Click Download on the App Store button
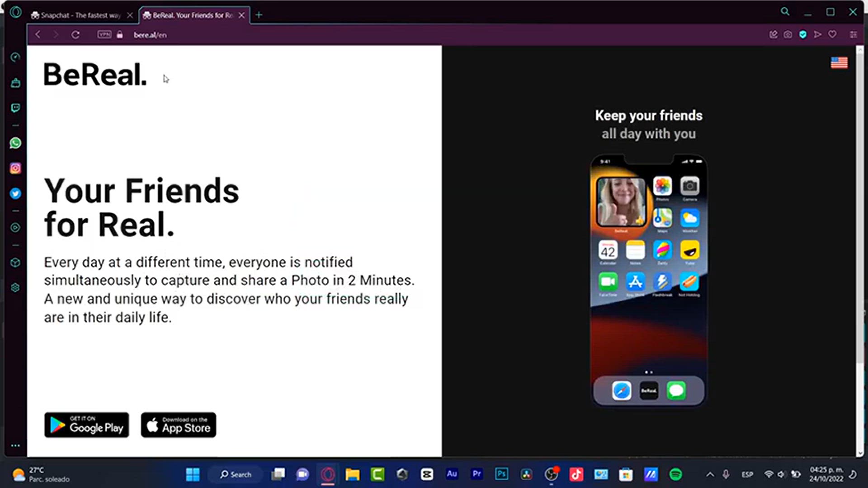868x488 pixels. coord(179,425)
